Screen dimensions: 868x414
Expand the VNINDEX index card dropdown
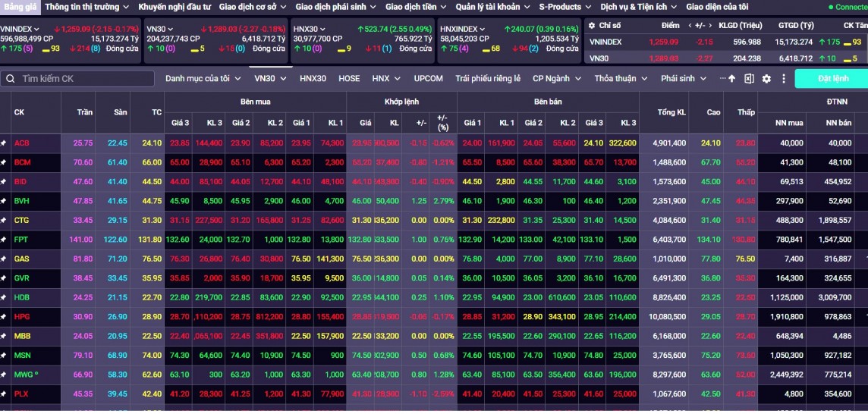coord(36,29)
